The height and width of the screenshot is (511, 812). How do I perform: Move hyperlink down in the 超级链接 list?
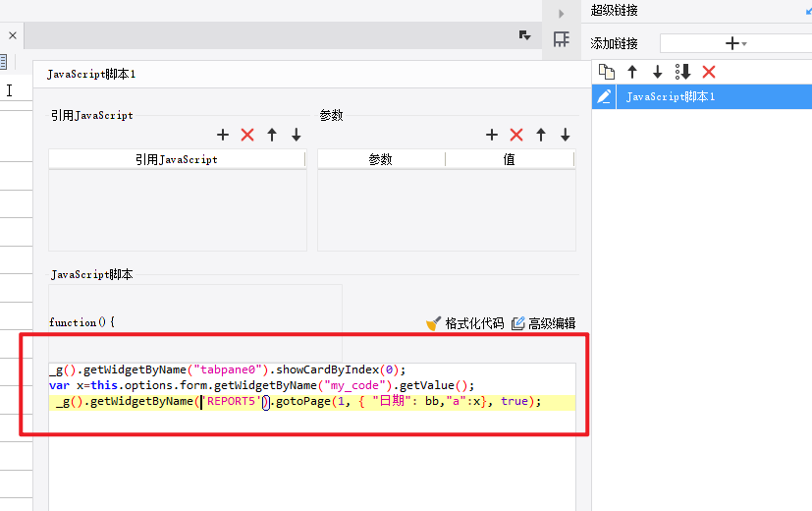[x=658, y=72]
